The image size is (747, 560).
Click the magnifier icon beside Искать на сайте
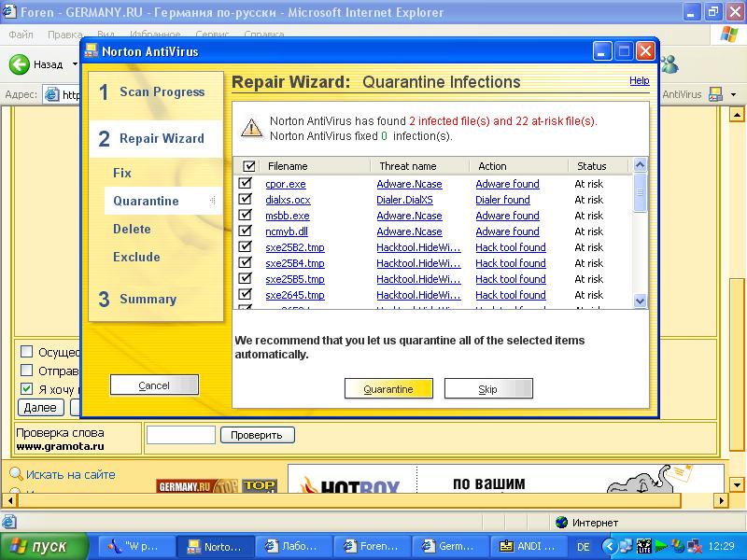pos(16,474)
